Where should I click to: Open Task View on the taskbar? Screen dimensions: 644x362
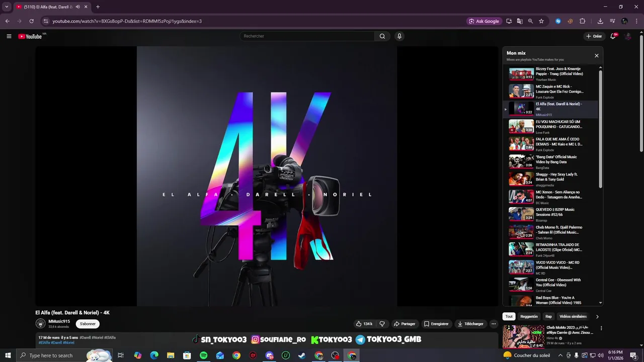pyautogui.click(x=121, y=355)
